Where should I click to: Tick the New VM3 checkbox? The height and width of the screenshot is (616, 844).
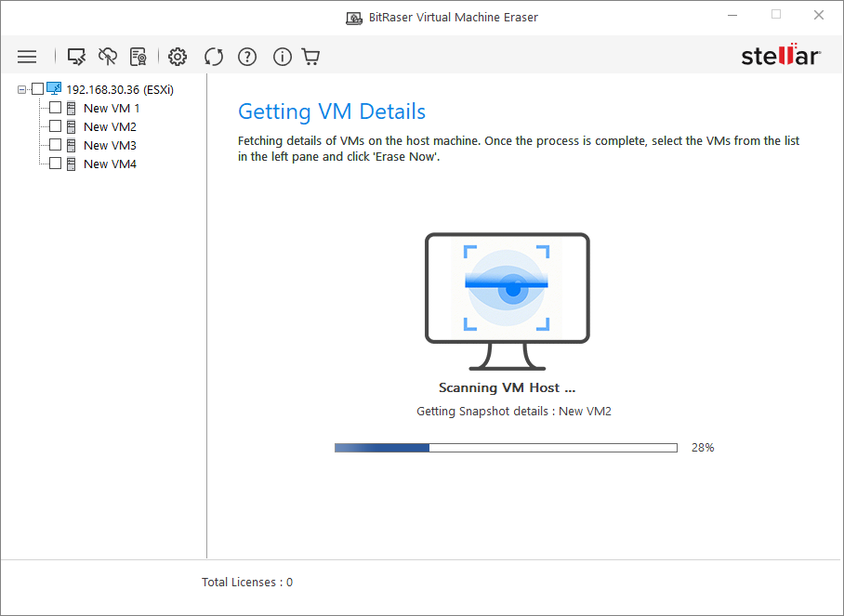[56, 145]
